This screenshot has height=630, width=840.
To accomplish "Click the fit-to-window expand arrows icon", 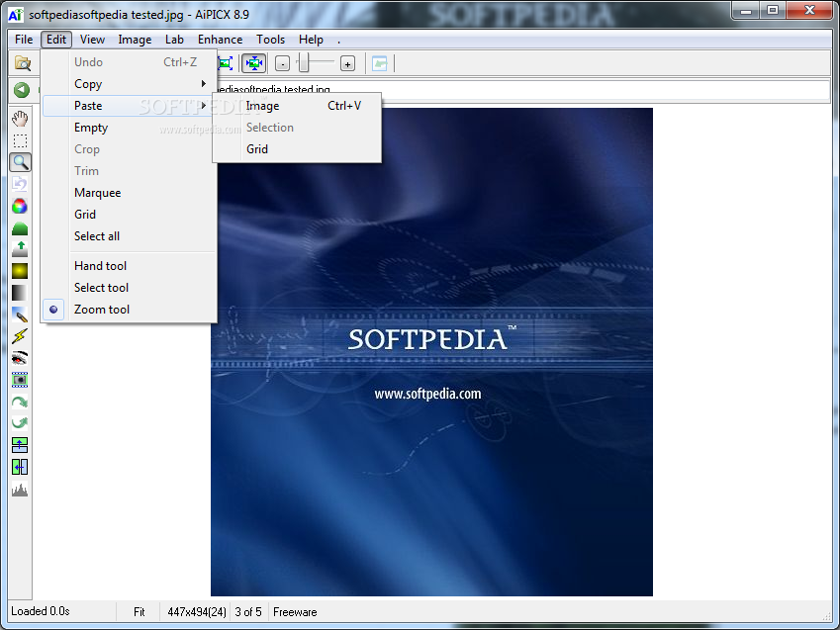I will click(x=226, y=63).
